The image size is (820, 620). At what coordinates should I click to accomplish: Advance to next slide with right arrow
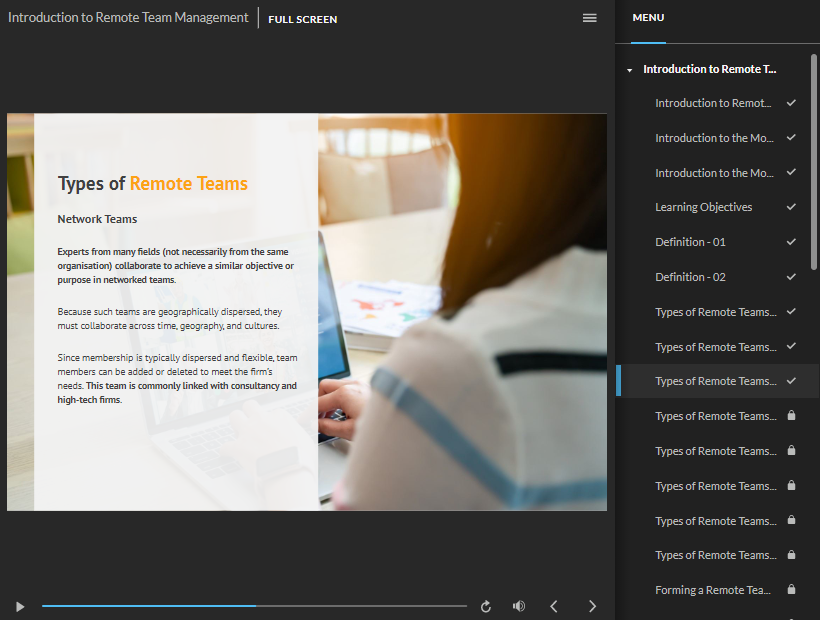pyautogui.click(x=592, y=606)
